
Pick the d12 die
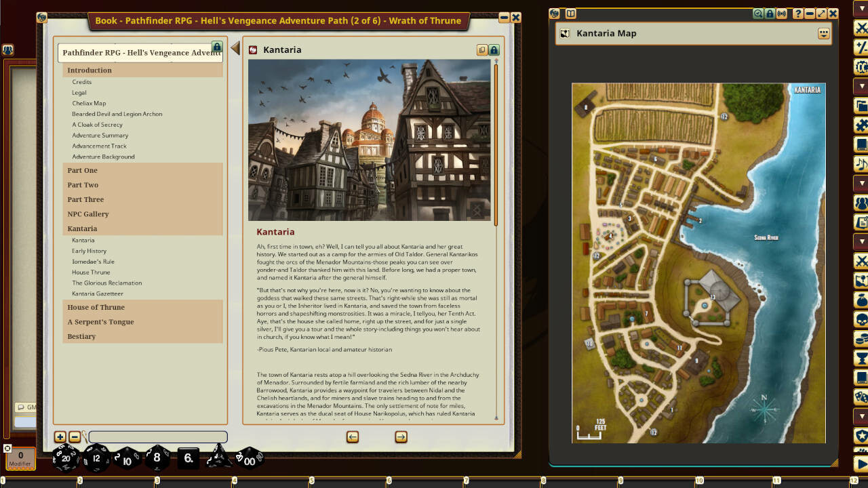click(x=96, y=459)
